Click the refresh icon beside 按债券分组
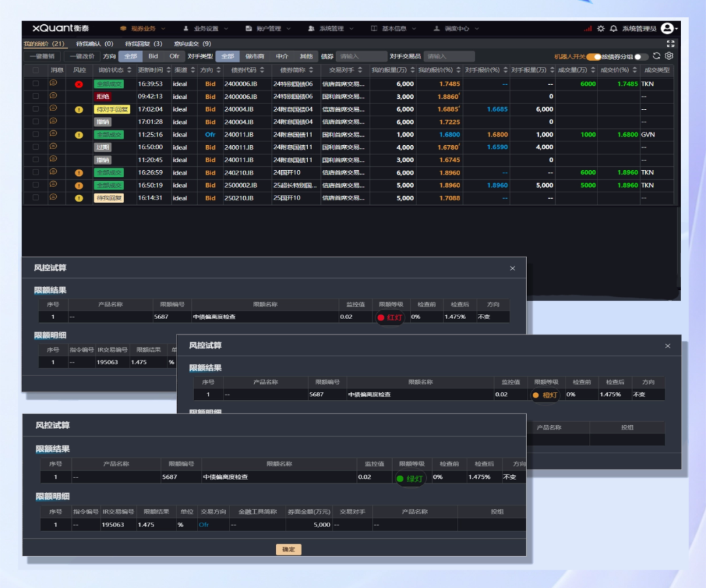This screenshot has width=706, height=588. (656, 56)
